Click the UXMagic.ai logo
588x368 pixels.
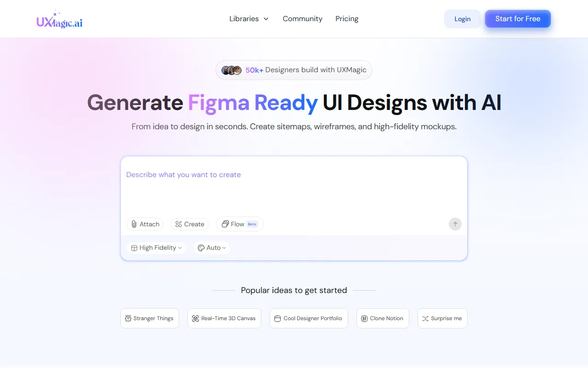(60, 19)
